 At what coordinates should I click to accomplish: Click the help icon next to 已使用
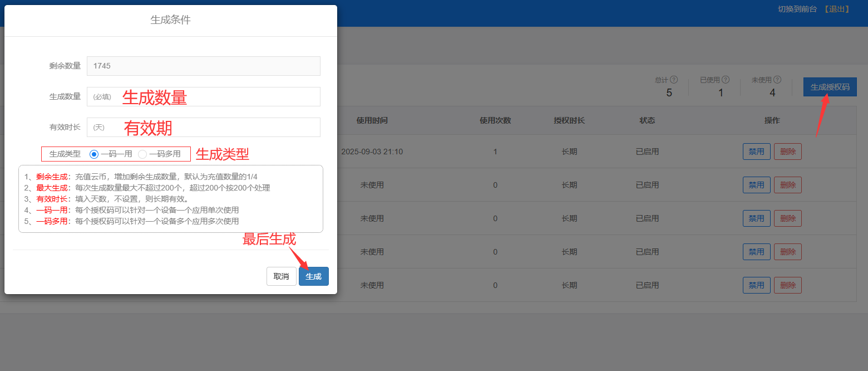click(726, 80)
